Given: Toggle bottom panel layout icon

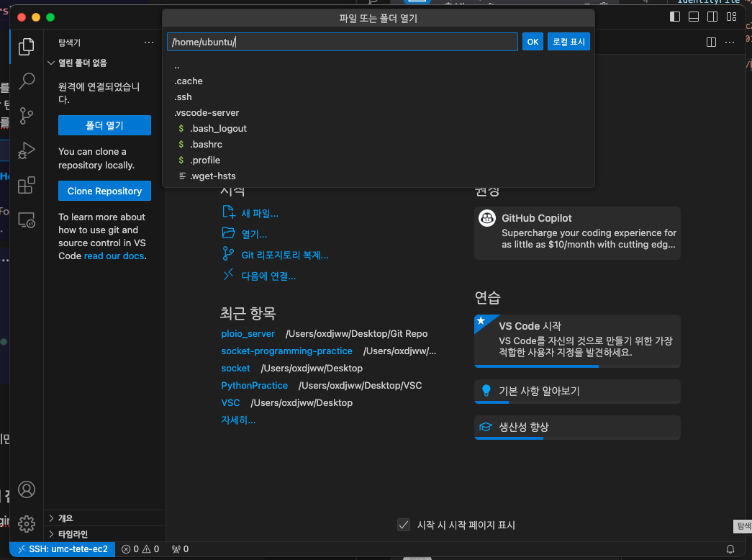Looking at the screenshot, I should (694, 17).
